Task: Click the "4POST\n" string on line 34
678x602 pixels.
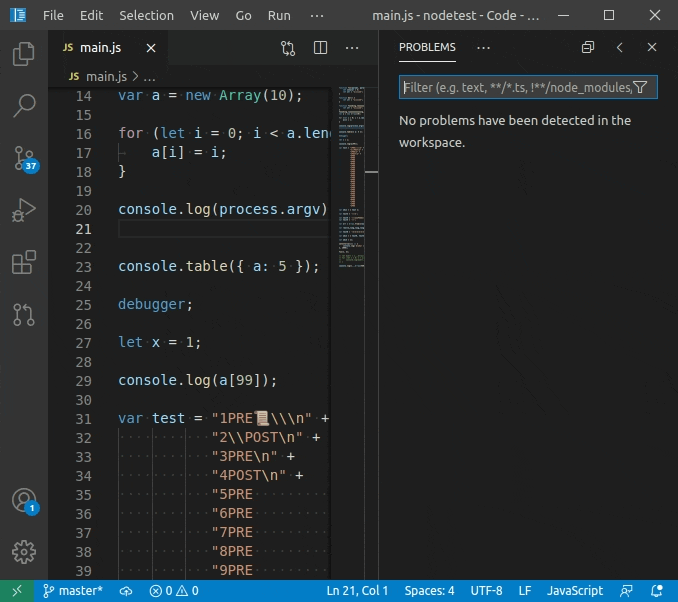Action: pos(249,476)
